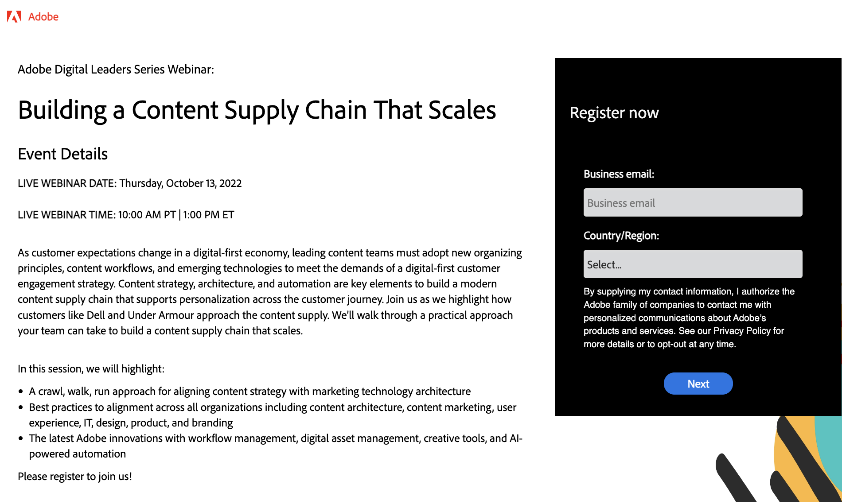
Task: Click the Adobe Digital Leaders Series subtitle
Action: (x=116, y=70)
